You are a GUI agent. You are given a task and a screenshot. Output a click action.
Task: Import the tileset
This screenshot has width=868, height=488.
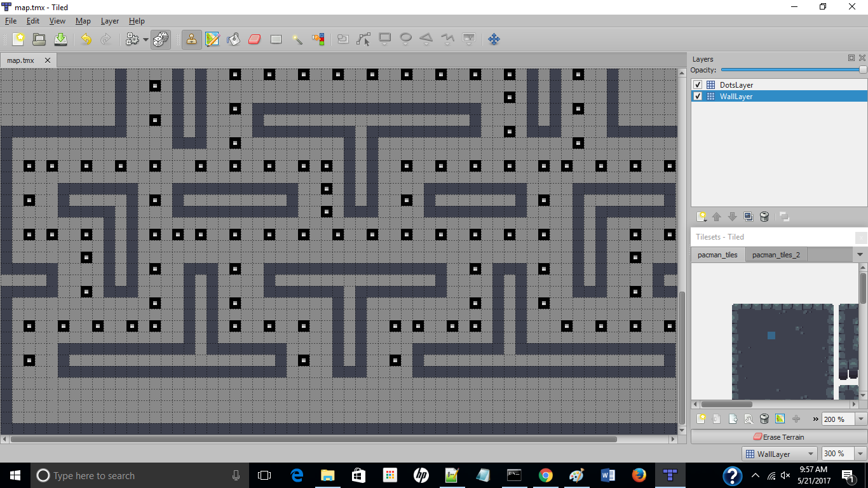tap(717, 419)
